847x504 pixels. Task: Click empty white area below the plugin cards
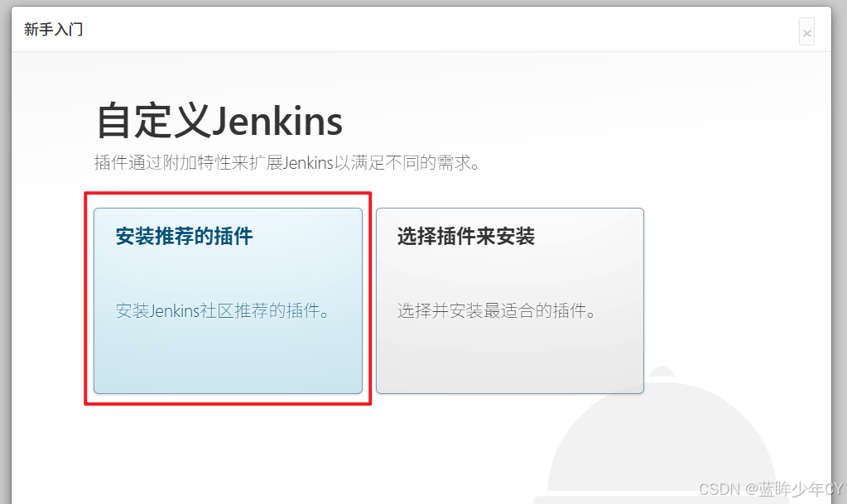tap(270, 454)
